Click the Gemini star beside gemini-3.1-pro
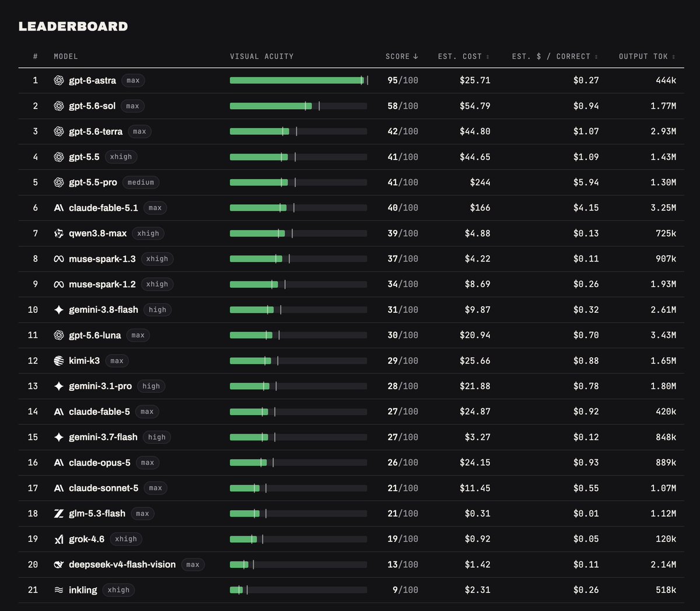 click(x=59, y=386)
